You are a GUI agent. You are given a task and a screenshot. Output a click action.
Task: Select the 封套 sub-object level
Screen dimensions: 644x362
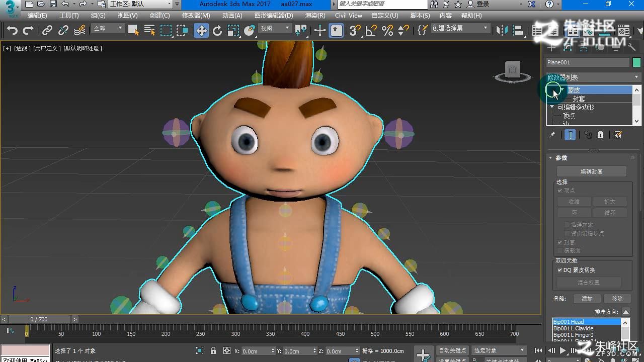tap(579, 99)
